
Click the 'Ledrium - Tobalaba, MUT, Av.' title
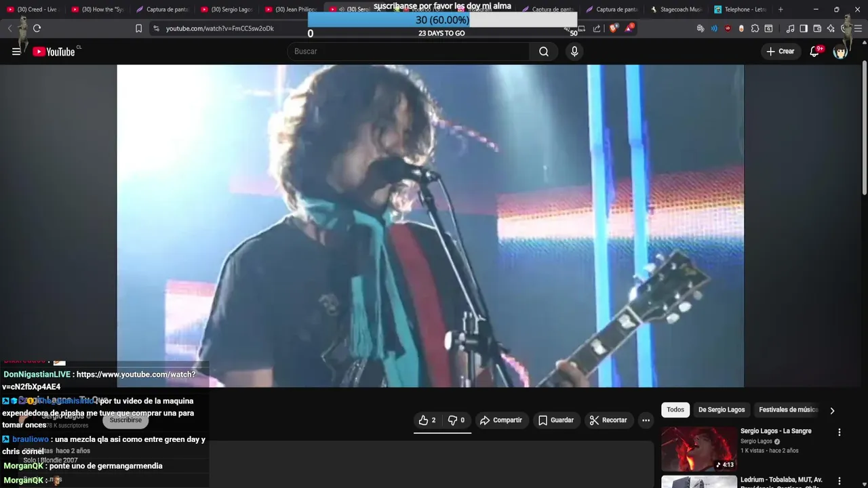(x=781, y=479)
